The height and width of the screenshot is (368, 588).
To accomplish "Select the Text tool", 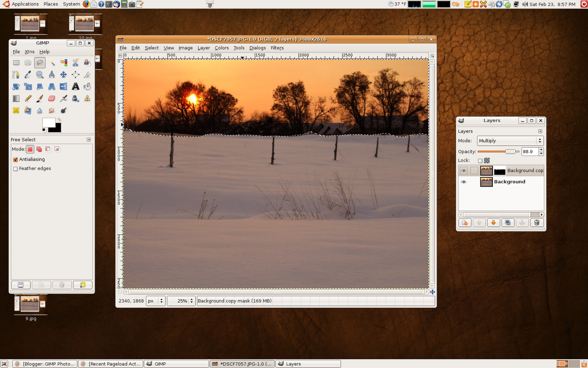I will click(75, 86).
